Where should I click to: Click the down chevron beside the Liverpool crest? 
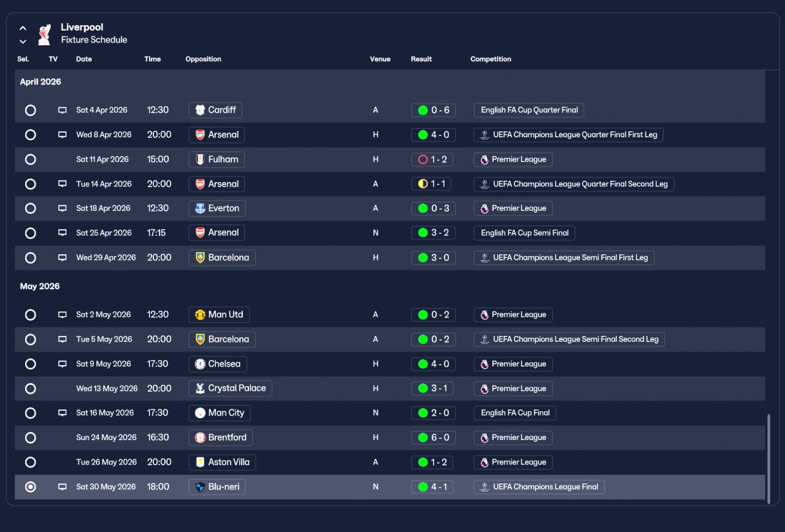click(23, 42)
